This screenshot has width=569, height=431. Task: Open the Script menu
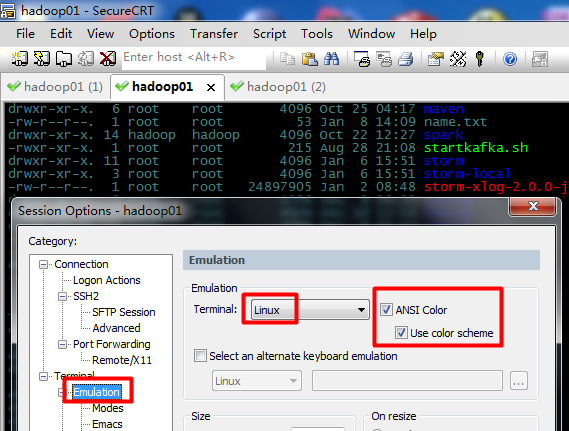coord(270,34)
